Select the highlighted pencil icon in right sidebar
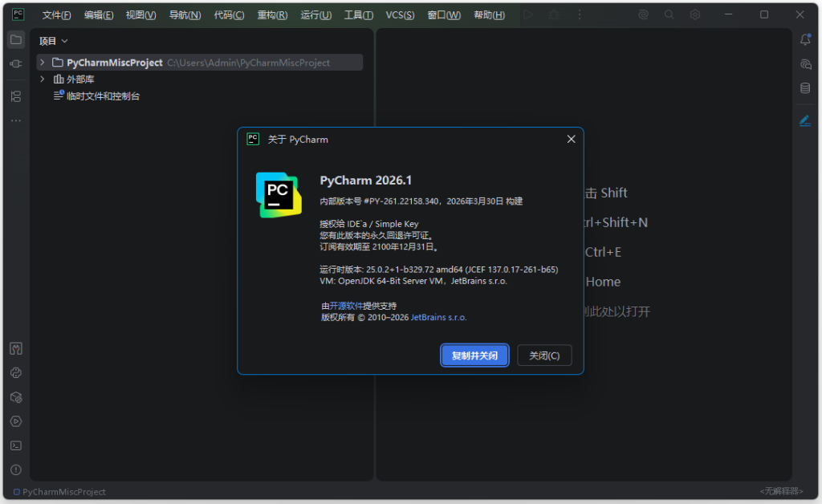This screenshot has height=504, width=822. point(805,120)
